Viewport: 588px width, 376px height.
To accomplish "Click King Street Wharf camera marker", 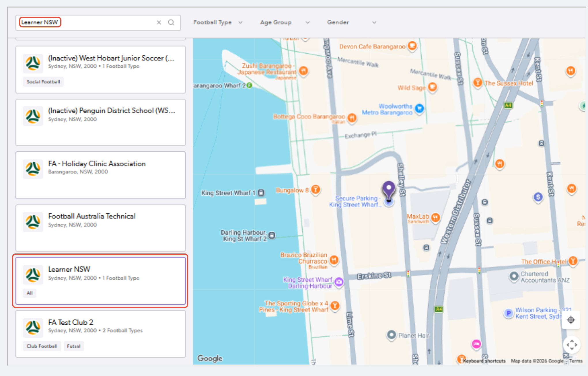I will [x=339, y=282].
